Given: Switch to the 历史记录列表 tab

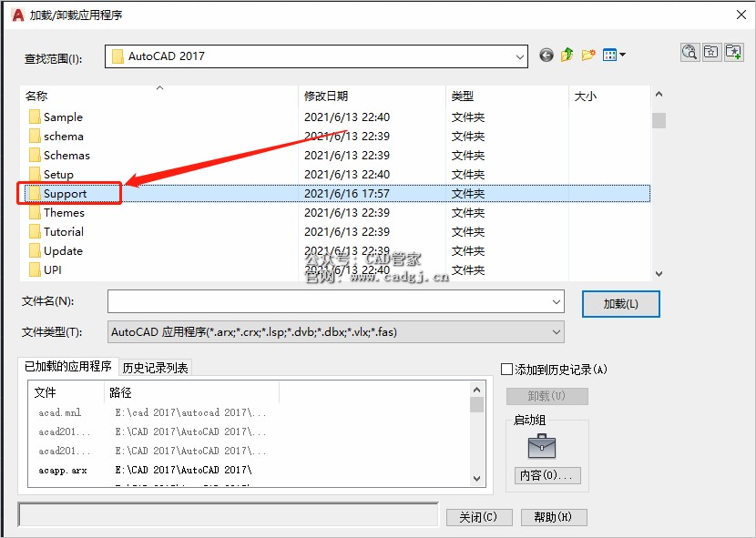Looking at the screenshot, I should click(155, 369).
